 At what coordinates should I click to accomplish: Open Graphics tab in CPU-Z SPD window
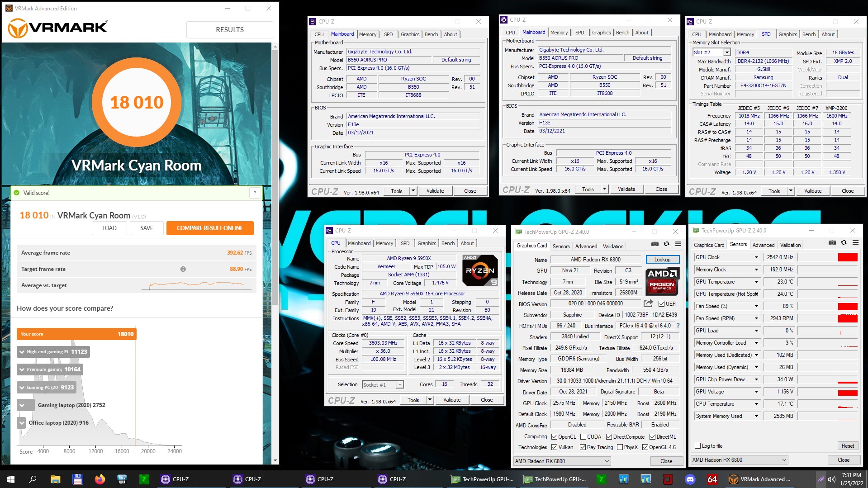coord(787,34)
